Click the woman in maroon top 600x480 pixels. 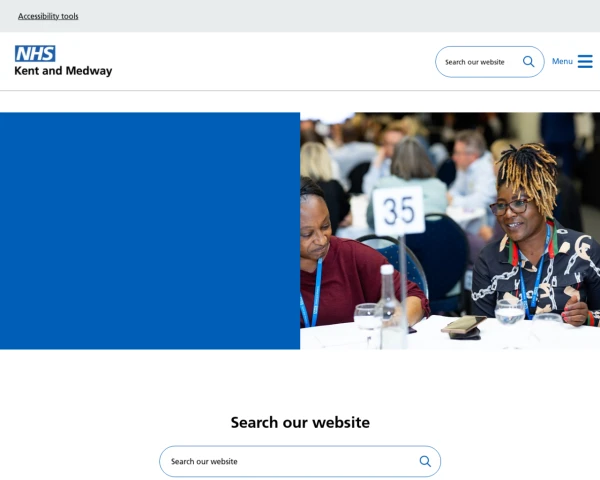344,260
